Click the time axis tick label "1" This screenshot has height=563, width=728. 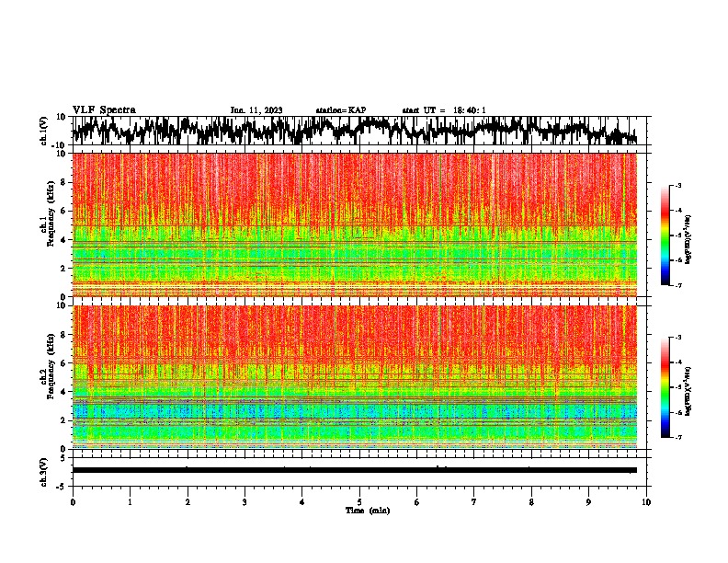tap(130, 502)
